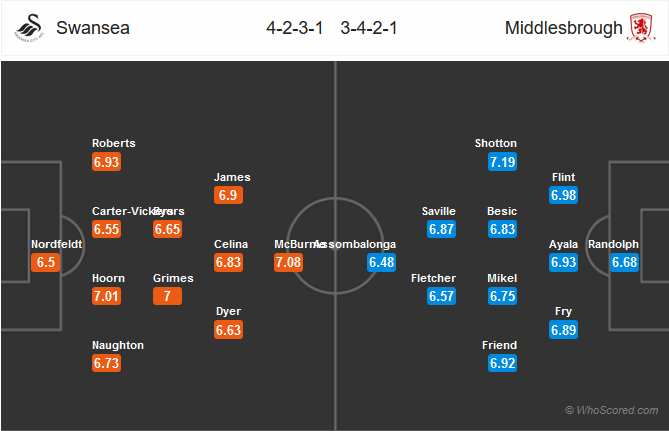Image resolution: width=669 pixels, height=431 pixels.
Task: Select Assombalonga's 6.48 rating badge
Action: (x=381, y=262)
